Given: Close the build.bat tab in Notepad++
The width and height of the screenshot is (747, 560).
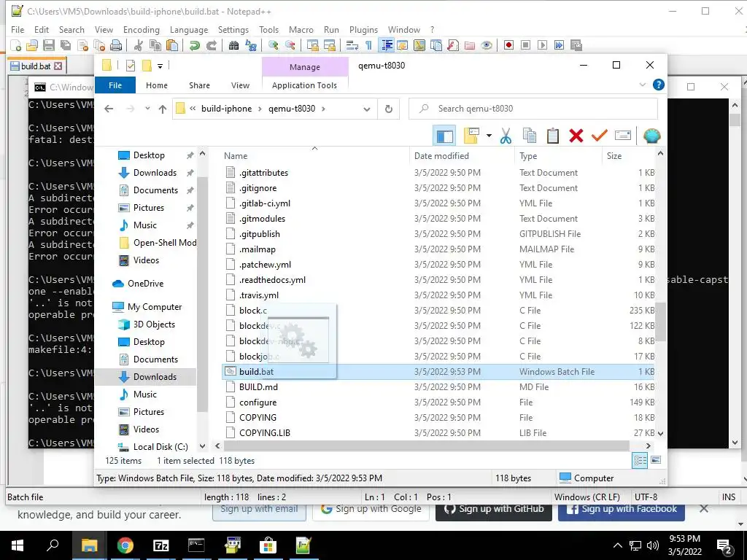Looking at the screenshot, I should [x=58, y=66].
